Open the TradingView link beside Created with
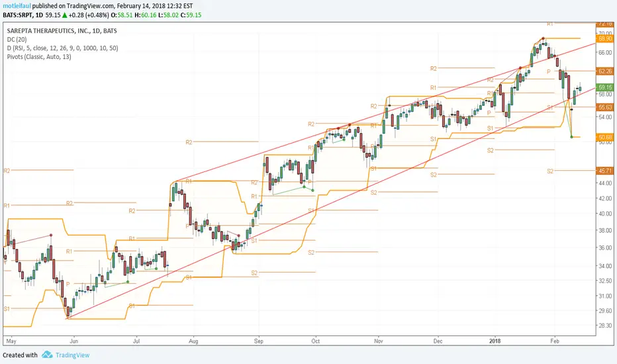 click(72, 355)
